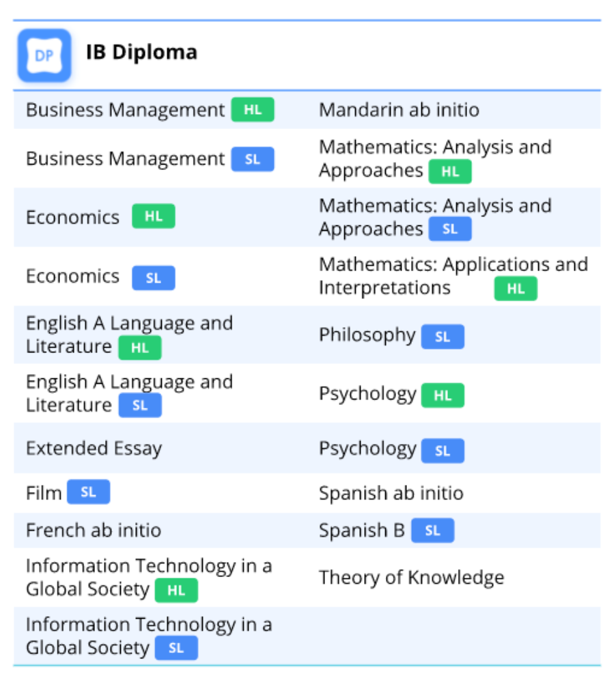Click the SL badge next to Film
The image size is (616, 687).
click(x=88, y=492)
